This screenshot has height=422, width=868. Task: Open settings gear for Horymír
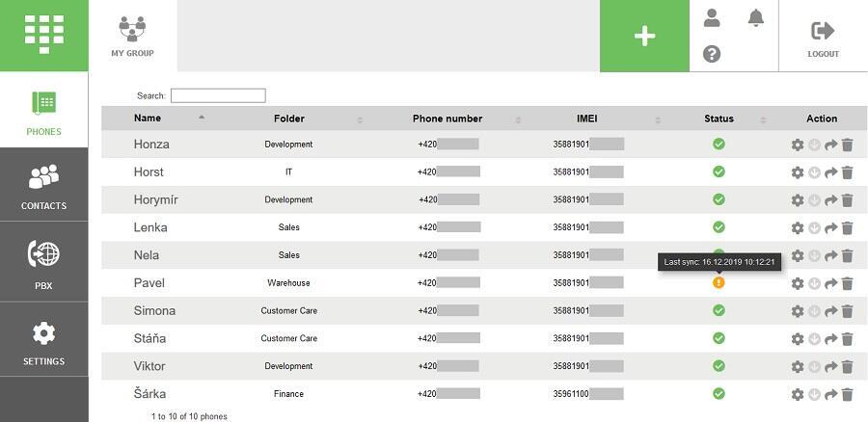coord(798,200)
